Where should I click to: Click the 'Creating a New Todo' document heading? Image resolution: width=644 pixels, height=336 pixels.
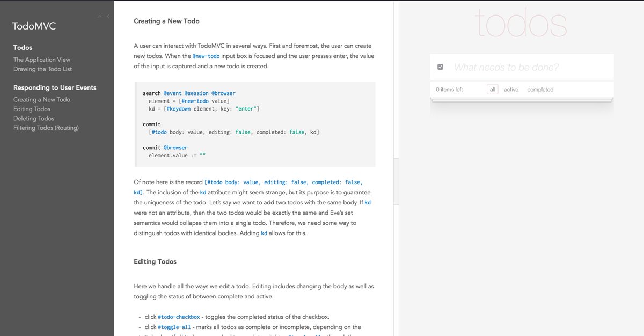(x=167, y=21)
